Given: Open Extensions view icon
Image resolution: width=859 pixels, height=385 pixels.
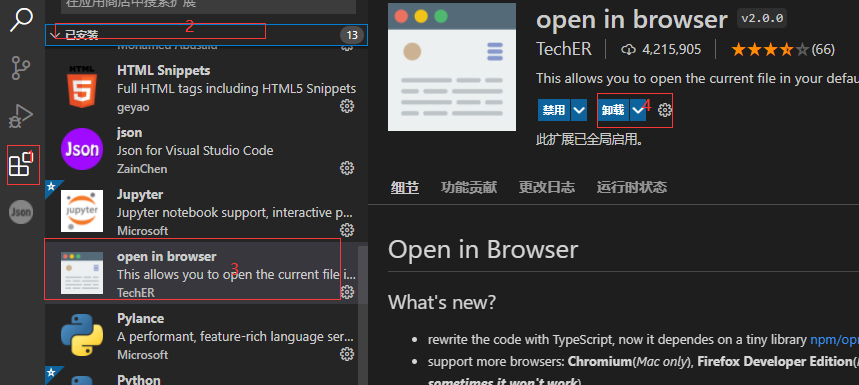Looking at the screenshot, I should click(22, 164).
